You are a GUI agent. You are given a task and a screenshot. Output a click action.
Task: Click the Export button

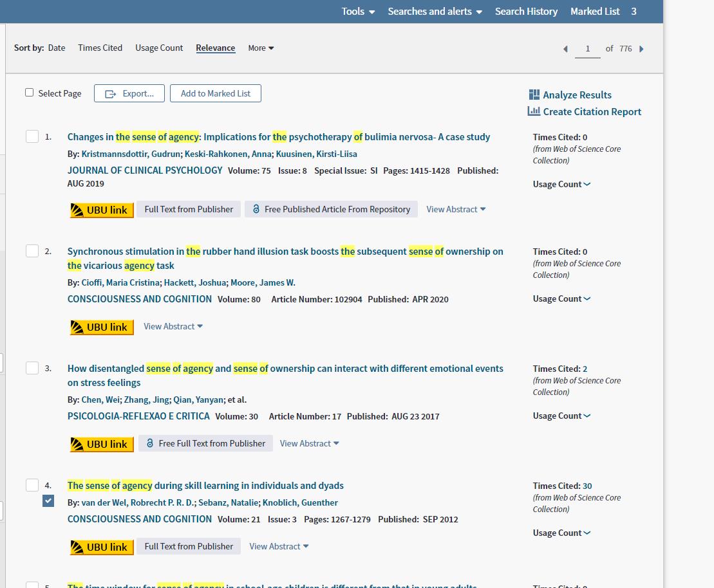(x=129, y=93)
